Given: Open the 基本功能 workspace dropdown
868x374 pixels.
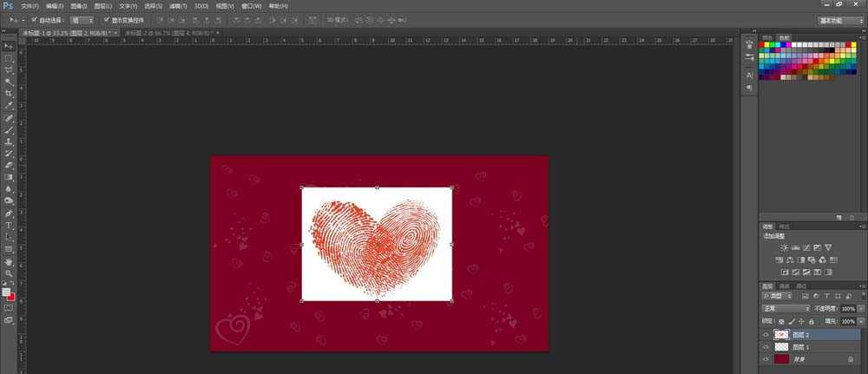Looking at the screenshot, I should [x=840, y=20].
